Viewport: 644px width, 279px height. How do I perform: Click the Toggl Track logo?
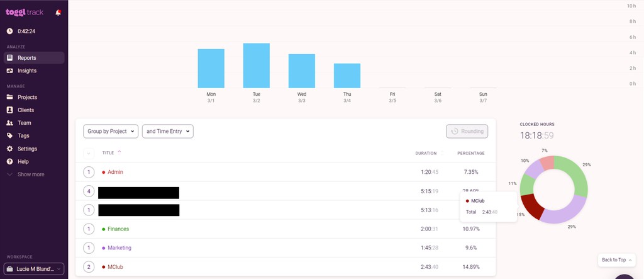[25, 13]
